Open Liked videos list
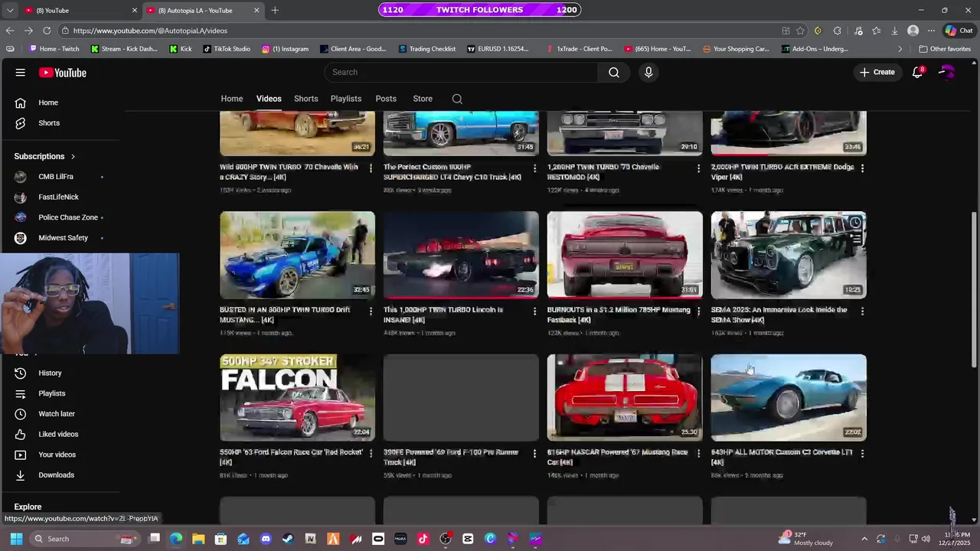 60,434
